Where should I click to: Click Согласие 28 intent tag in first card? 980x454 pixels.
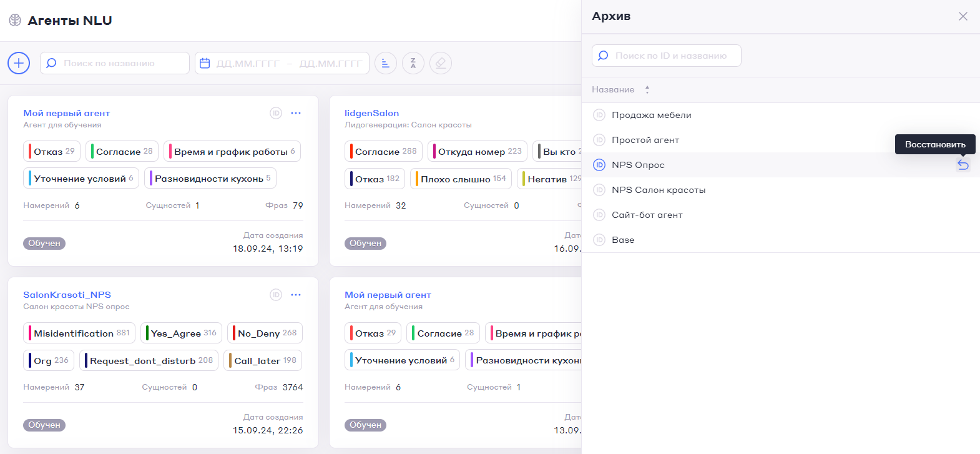(122, 151)
